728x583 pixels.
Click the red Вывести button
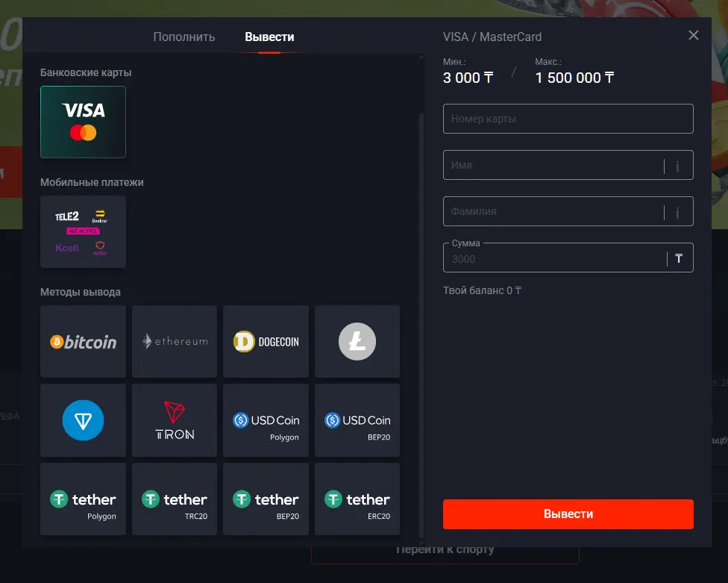coord(568,514)
